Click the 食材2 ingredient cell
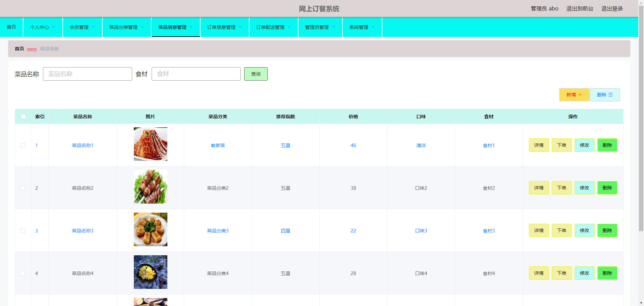The width and height of the screenshot is (644, 306). [489, 188]
